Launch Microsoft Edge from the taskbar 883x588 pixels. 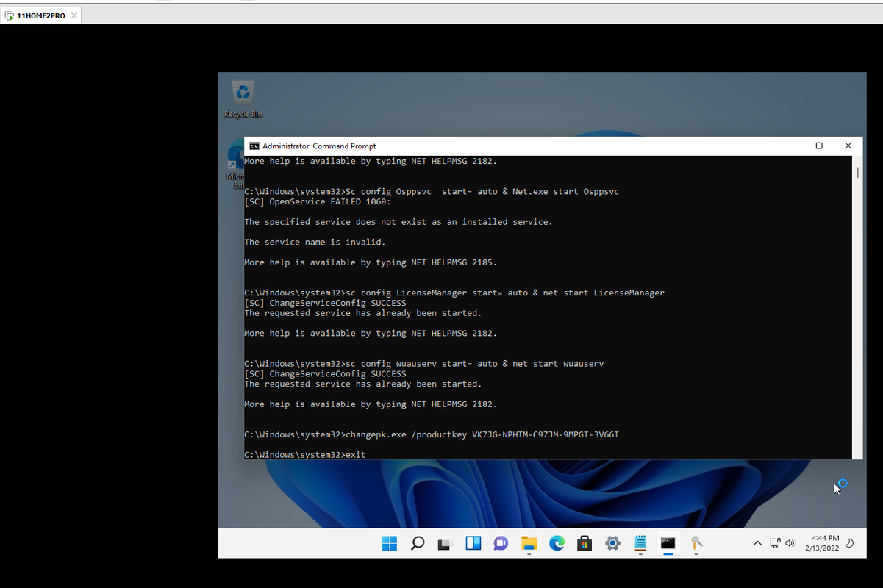tap(557, 543)
